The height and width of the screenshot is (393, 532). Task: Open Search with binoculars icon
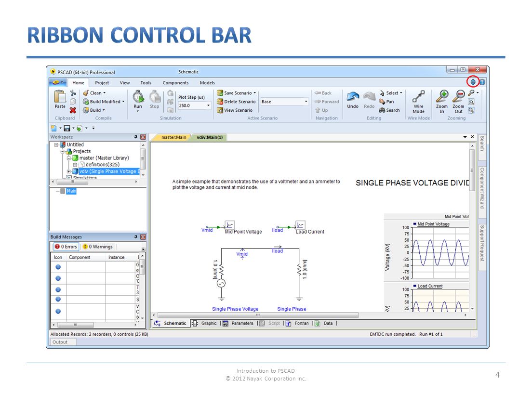click(389, 110)
